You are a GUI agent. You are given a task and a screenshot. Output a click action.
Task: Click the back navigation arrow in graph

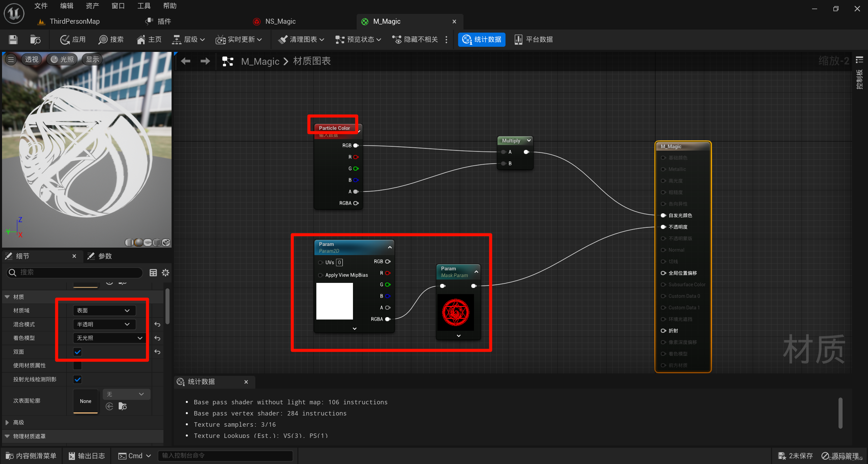pyautogui.click(x=185, y=61)
